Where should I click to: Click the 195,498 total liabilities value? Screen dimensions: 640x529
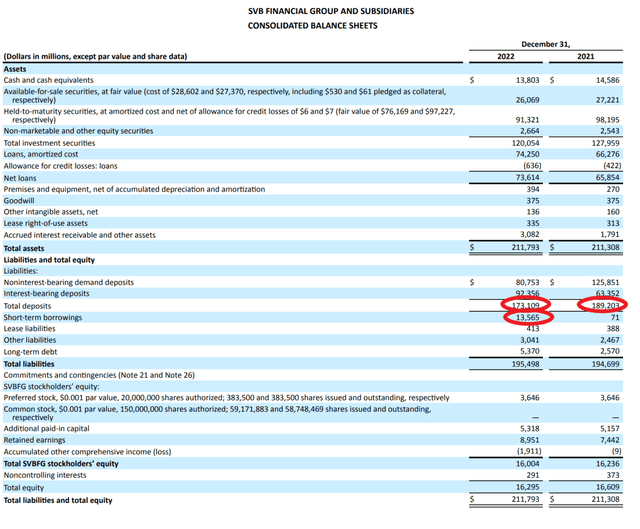[x=525, y=364]
